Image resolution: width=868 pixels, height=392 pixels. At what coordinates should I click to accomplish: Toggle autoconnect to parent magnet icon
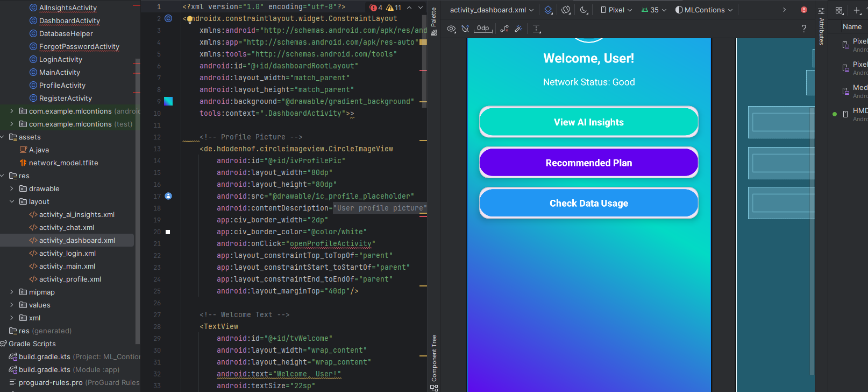(465, 29)
